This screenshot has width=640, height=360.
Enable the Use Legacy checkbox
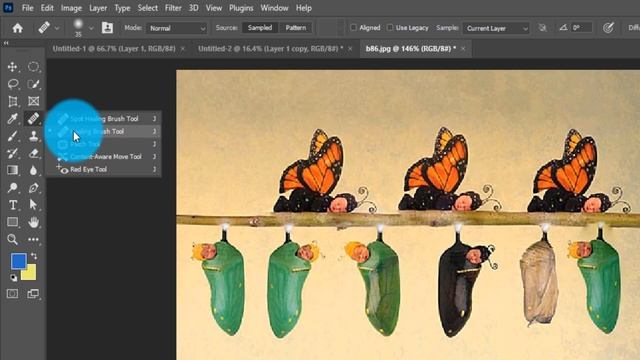point(390,28)
